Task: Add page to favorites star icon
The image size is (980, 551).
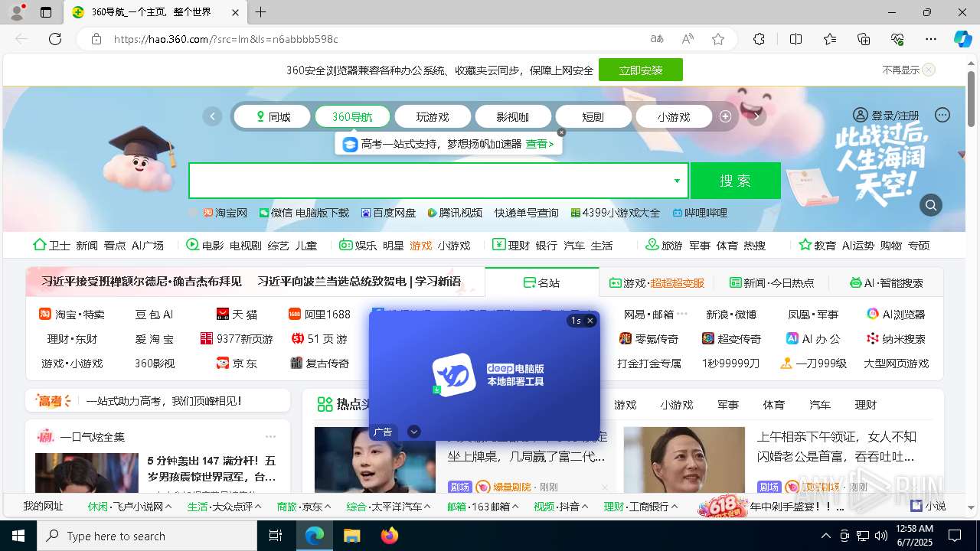Action: point(718,39)
